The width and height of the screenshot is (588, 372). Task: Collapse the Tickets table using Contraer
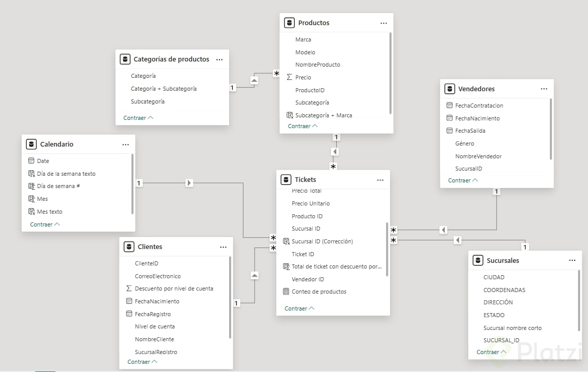tap(299, 308)
